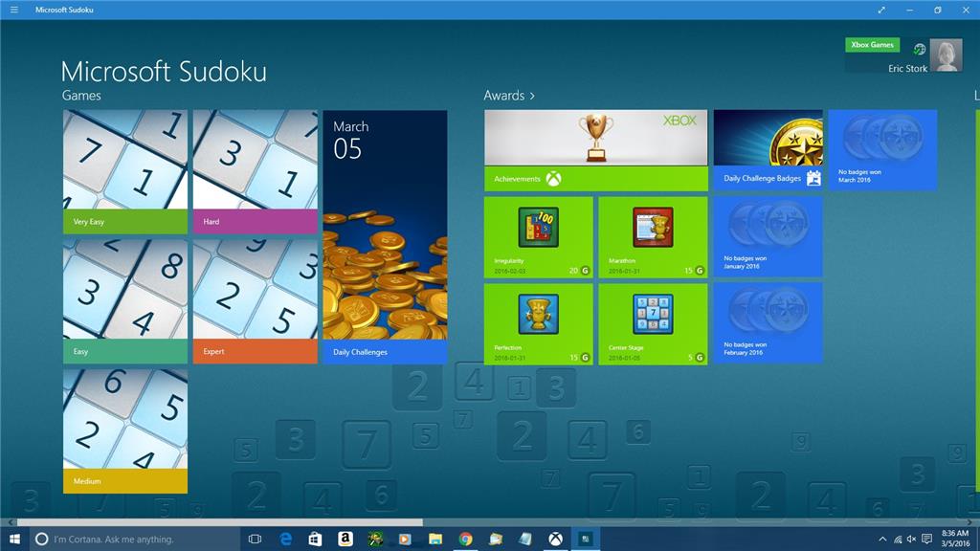980x551 pixels.
Task: Open the Xbox app from the taskbar
Action: [x=555, y=539]
